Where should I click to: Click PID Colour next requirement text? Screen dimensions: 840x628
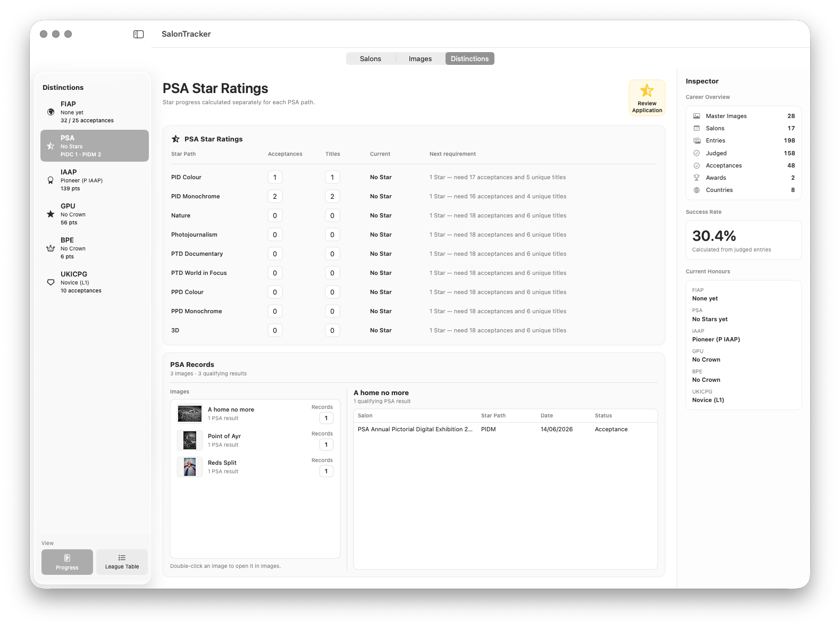coord(498,177)
